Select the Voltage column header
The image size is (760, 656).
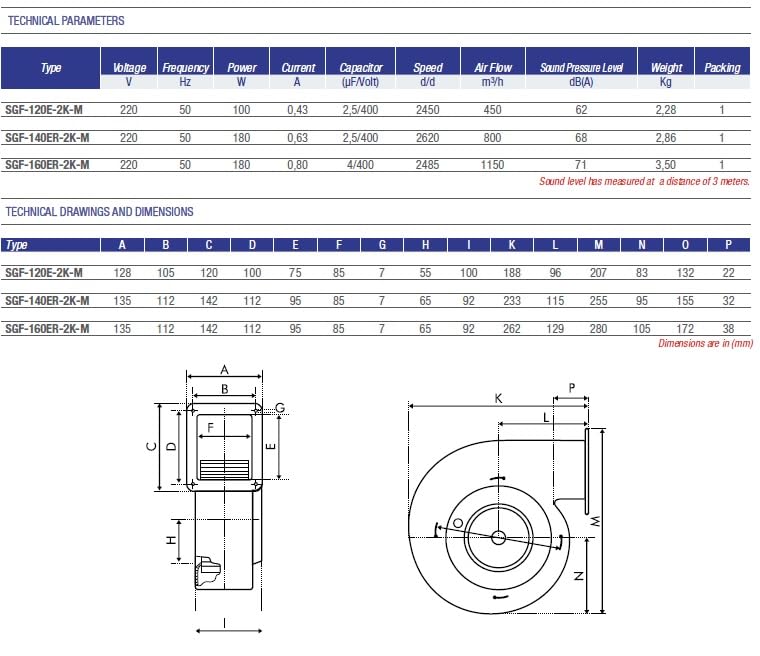[129, 68]
